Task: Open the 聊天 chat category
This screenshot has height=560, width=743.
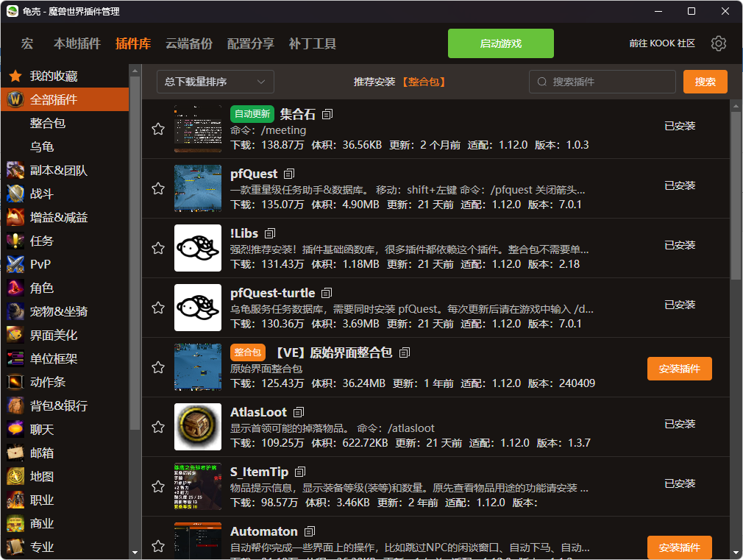Action: click(x=65, y=430)
